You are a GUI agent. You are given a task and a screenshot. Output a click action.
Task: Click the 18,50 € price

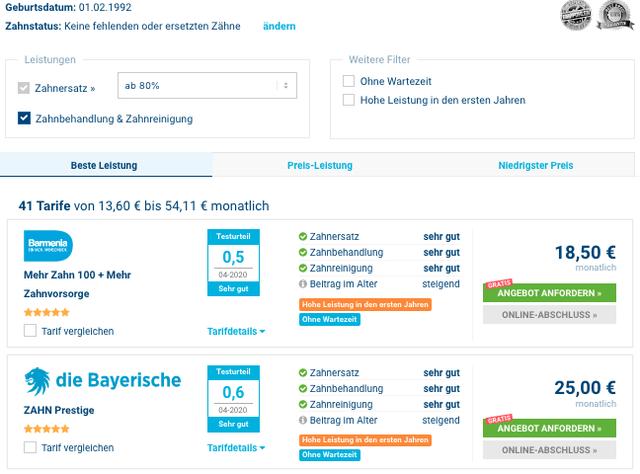tap(585, 252)
